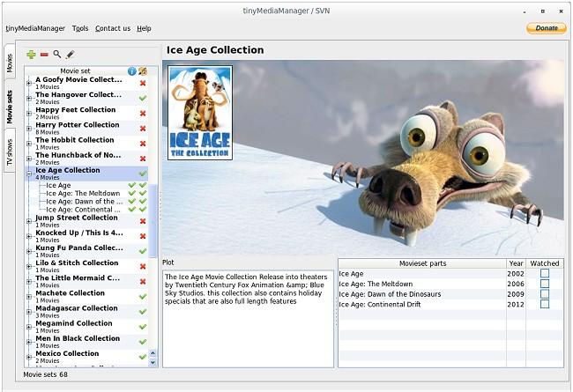Click the red X beside Happy Feet Collection
The width and height of the screenshot is (573, 392).
click(x=143, y=114)
